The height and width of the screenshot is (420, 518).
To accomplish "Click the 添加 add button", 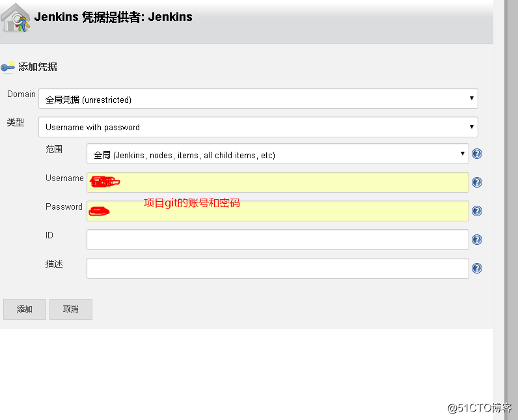I will point(25,309).
